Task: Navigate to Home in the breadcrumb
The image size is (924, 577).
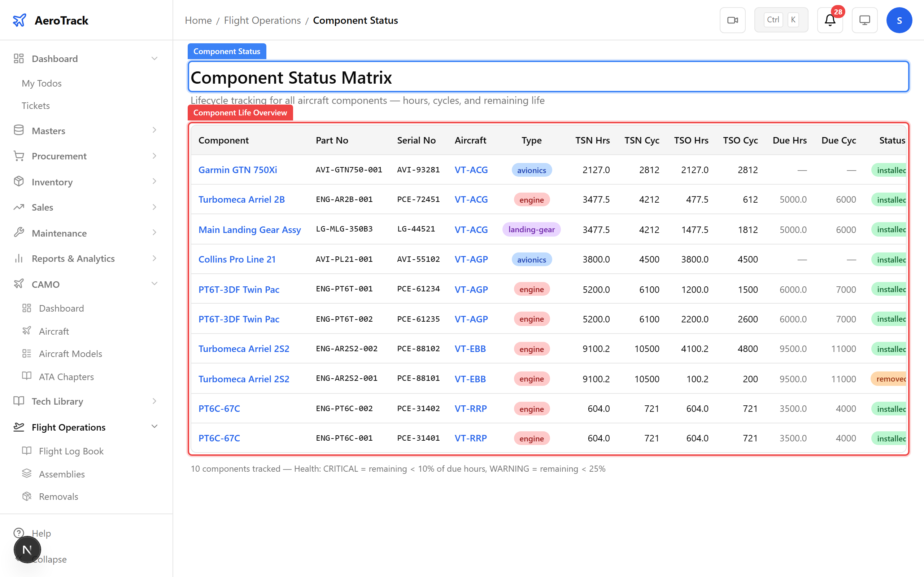Action: pyautogui.click(x=198, y=20)
